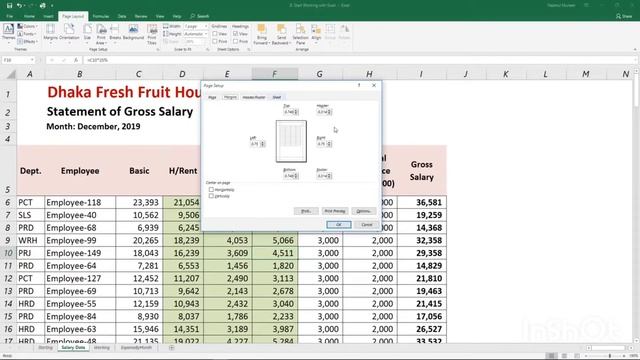Click the Footer margin spinner field
This screenshot has width=640, height=360.
click(x=324, y=176)
